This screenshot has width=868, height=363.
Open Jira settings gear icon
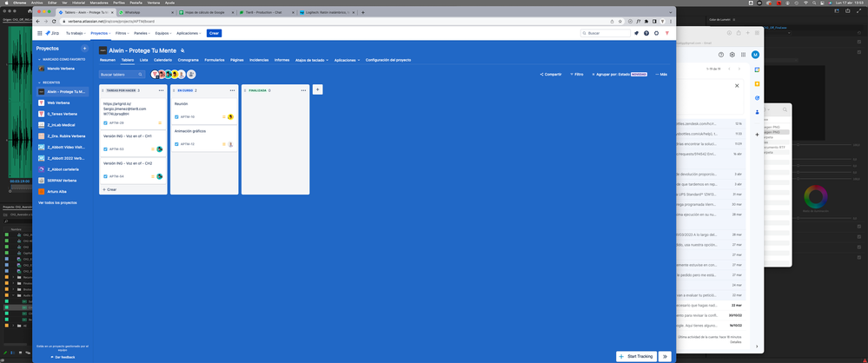point(656,33)
